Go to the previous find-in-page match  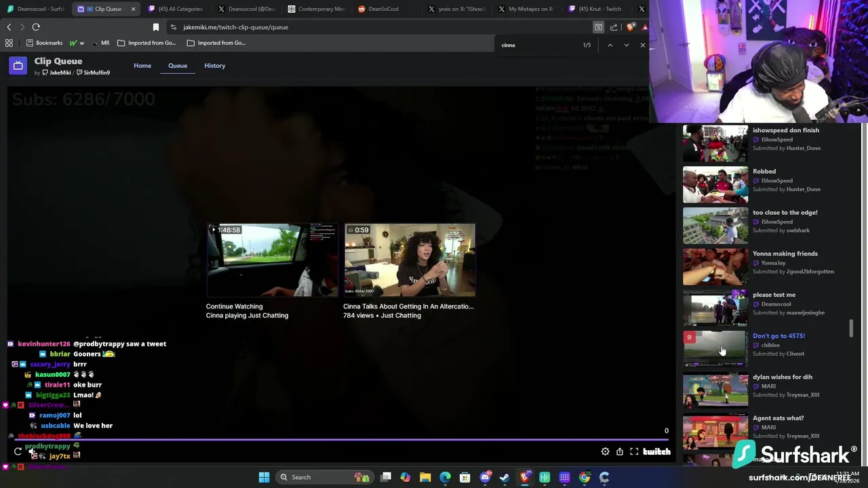click(x=610, y=45)
